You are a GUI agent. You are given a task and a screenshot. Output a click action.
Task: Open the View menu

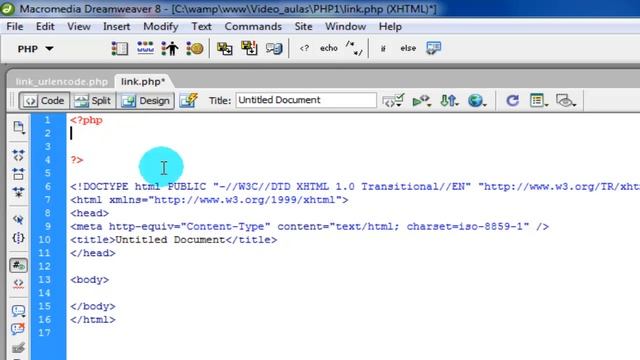[x=79, y=27]
